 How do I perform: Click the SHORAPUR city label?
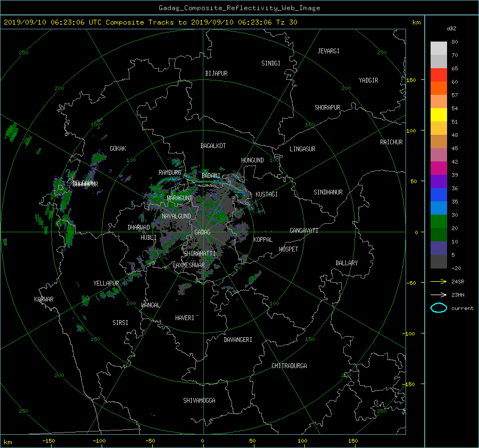click(x=327, y=108)
